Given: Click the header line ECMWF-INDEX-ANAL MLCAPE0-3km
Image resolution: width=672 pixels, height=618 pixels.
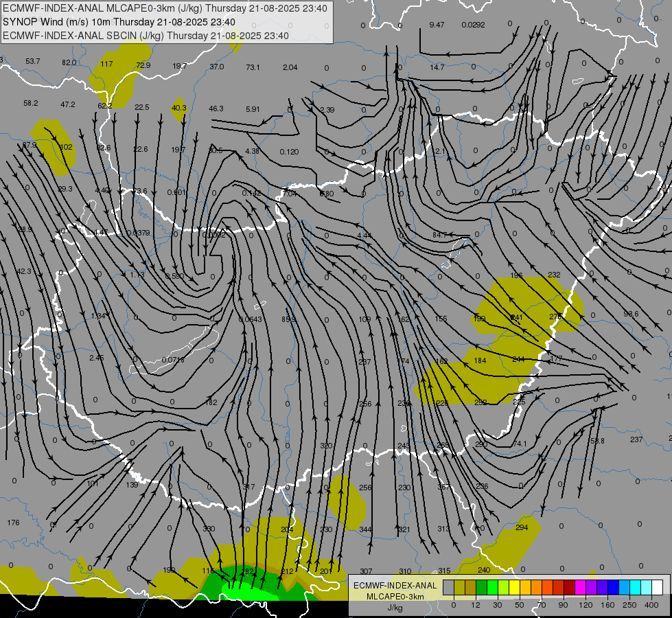Looking at the screenshot, I should (165, 8).
